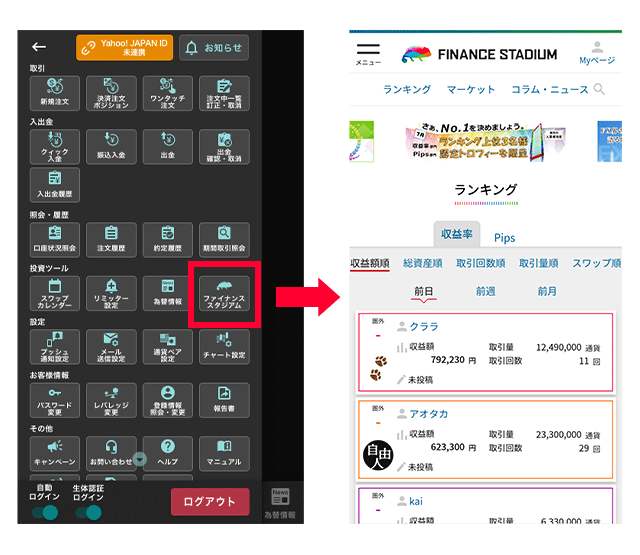Open レバレッジ変更 leverage change
The width and height of the screenshot is (640, 555).
[x=112, y=400]
